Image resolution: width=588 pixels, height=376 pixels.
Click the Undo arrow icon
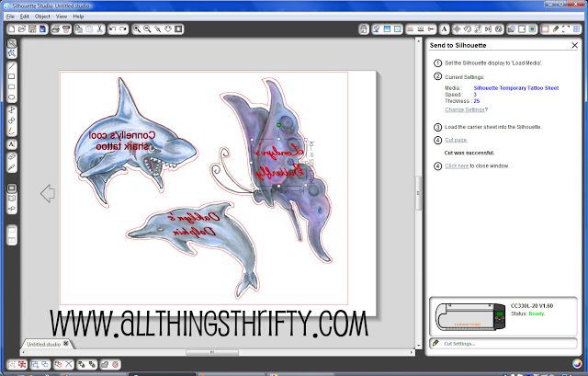[112, 28]
